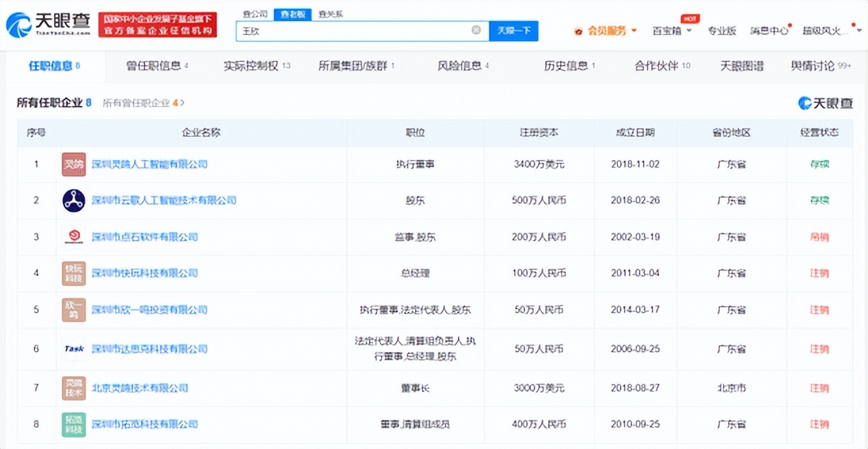Click the circular 云歌 company logo icon
Screen dimensions: 868x449
coord(73,201)
